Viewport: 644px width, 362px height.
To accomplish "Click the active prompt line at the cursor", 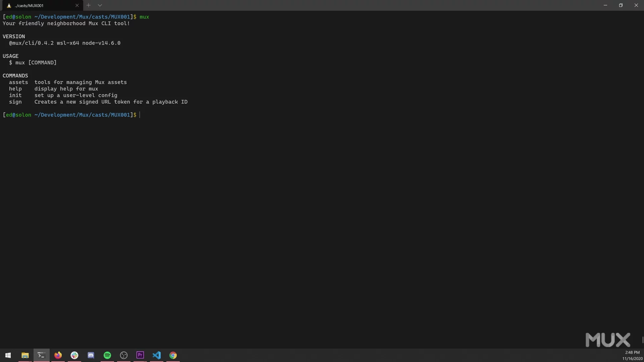I will coord(71,115).
